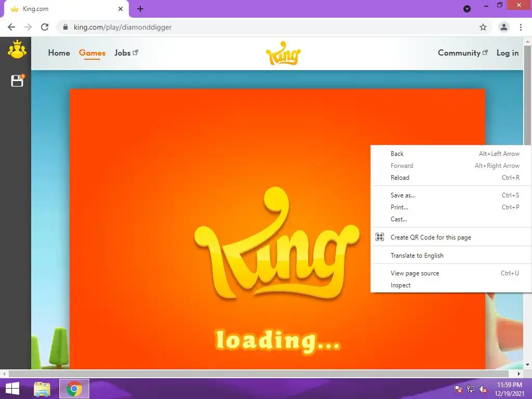Click the QR code icon in context menu

coord(380,237)
